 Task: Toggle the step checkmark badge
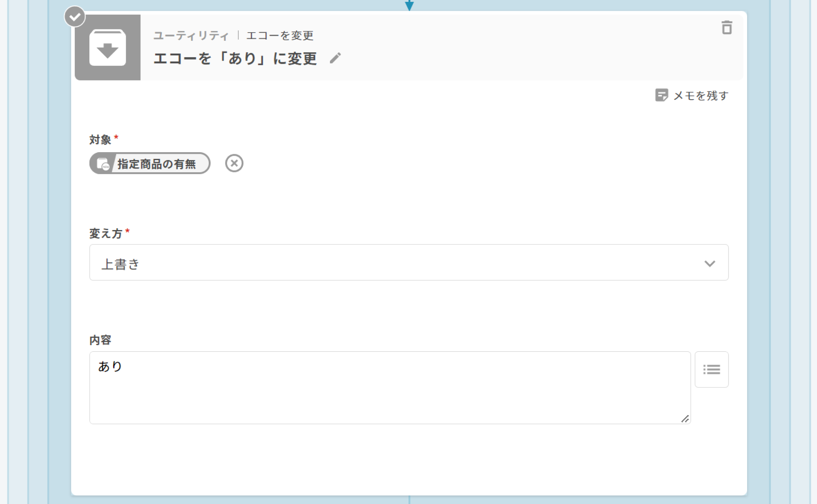[x=75, y=16]
